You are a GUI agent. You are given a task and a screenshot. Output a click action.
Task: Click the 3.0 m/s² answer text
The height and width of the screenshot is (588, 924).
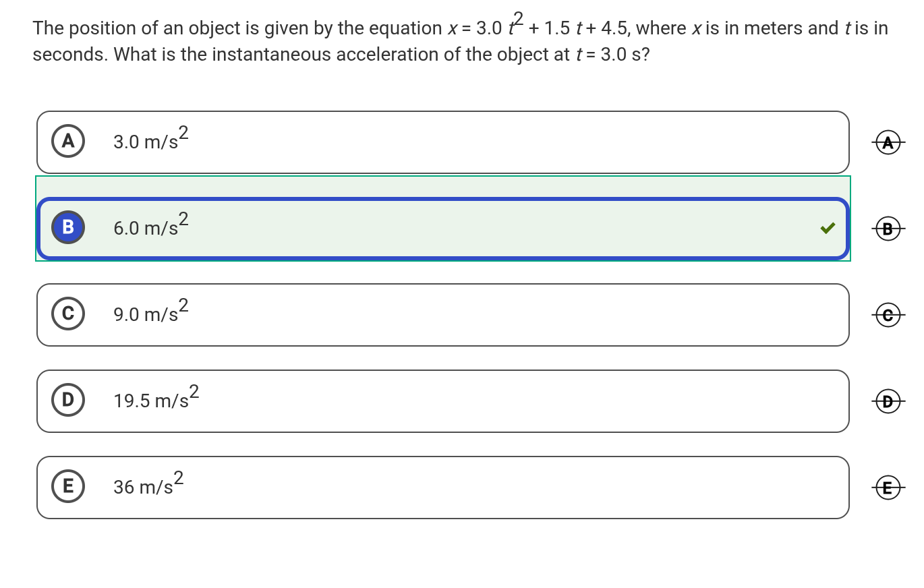point(150,140)
